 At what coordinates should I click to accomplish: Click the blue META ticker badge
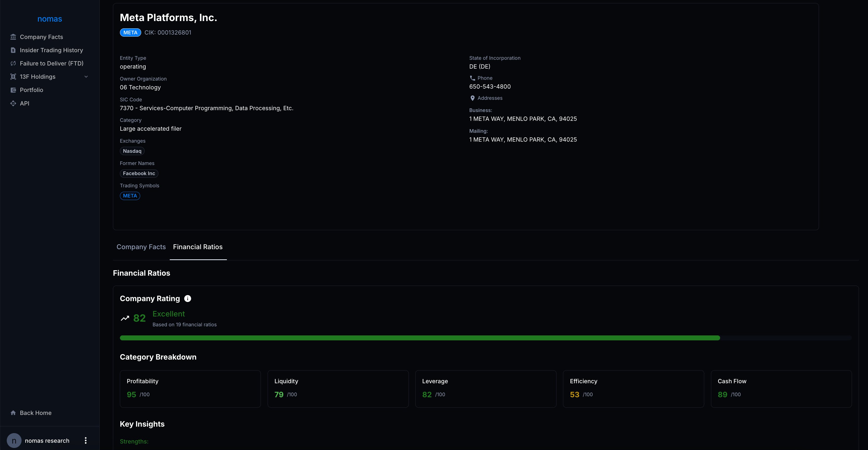click(130, 33)
